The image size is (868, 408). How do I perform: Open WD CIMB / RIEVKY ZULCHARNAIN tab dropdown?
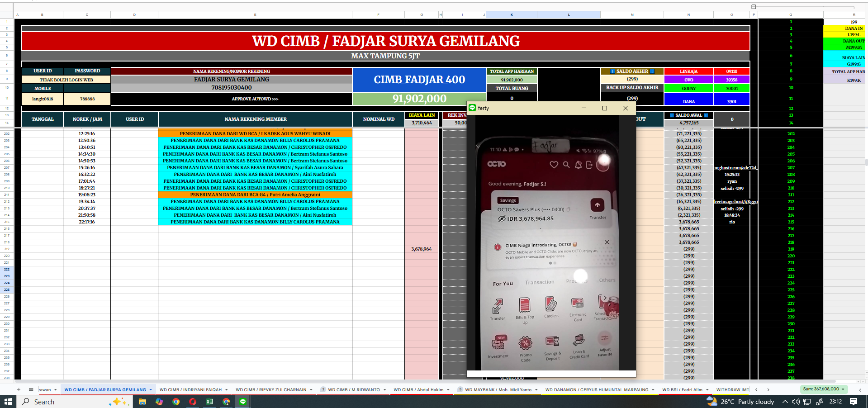click(311, 389)
